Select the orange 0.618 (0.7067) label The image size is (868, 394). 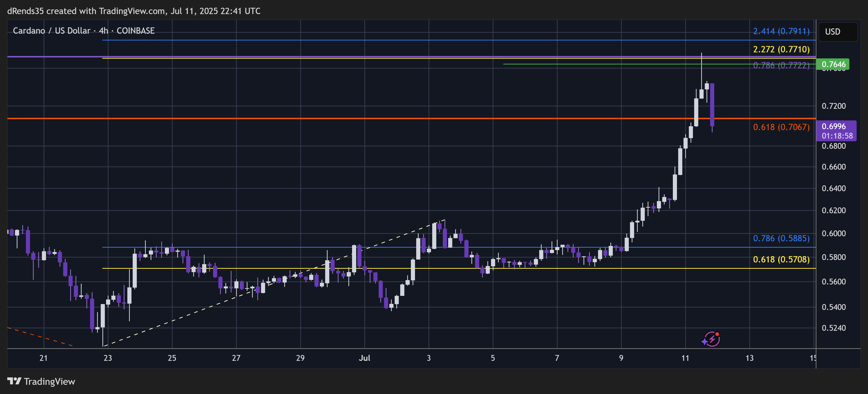[781, 127]
